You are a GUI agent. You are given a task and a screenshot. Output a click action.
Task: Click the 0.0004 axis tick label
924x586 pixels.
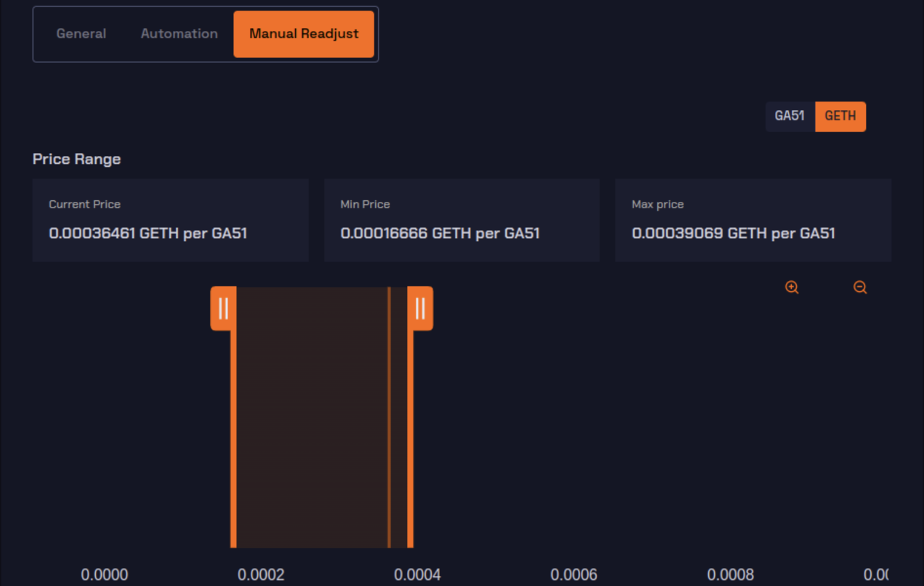pyautogui.click(x=417, y=574)
